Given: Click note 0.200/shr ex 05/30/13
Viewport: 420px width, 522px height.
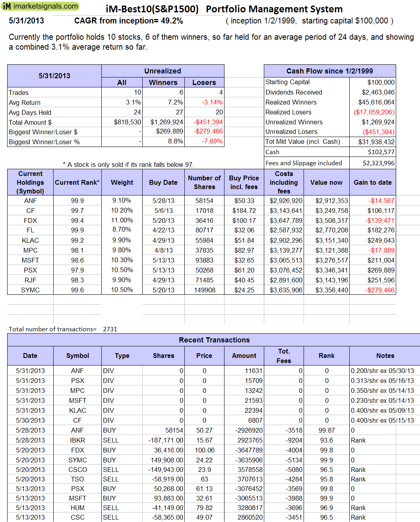Looking at the screenshot, I should (382, 371).
